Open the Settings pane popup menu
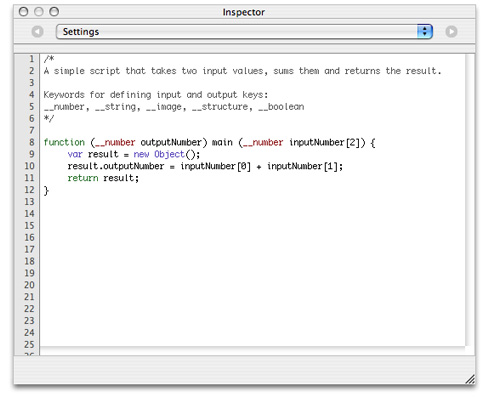489x398 pixels. point(244,32)
